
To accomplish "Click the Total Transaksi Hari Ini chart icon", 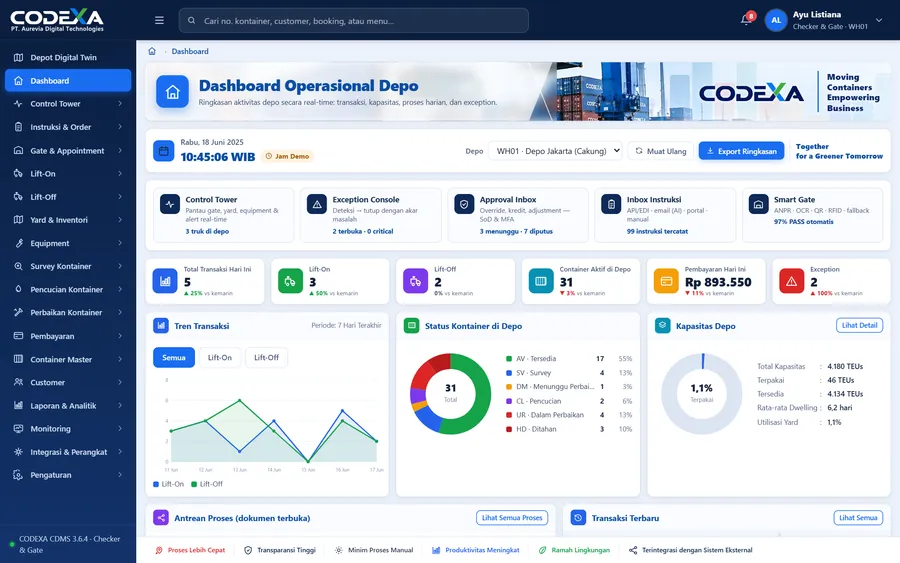I will (165, 281).
